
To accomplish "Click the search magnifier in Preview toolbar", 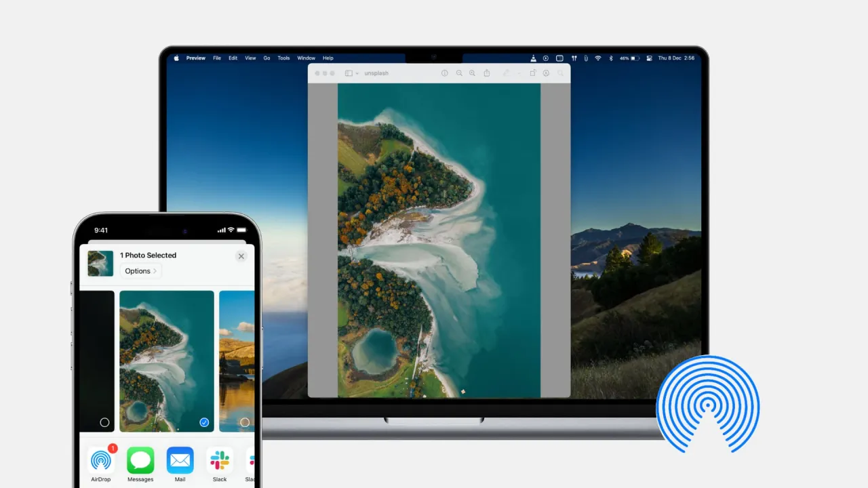I will 560,73.
